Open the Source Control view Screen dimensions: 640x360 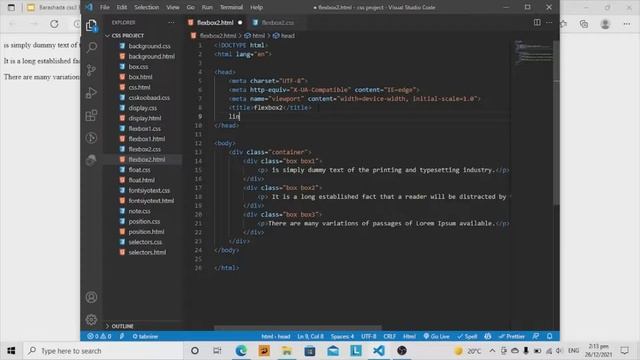click(x=91, y=70)
